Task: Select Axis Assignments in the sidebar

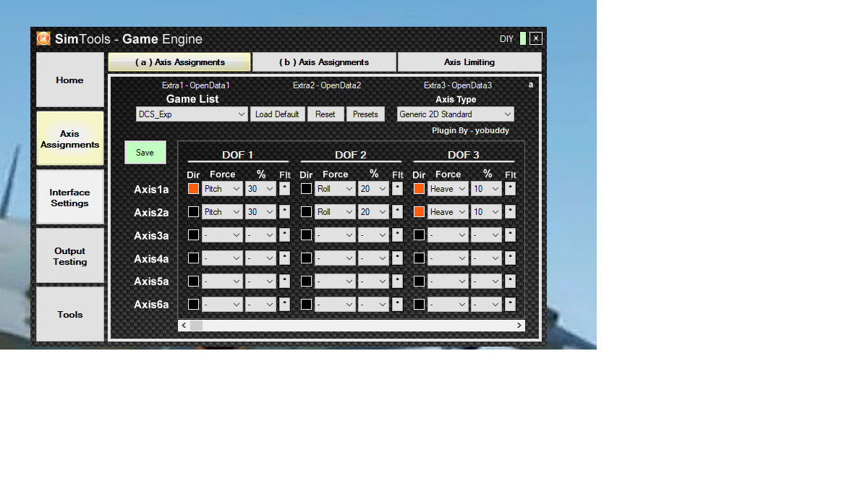Action: [70, 139]
